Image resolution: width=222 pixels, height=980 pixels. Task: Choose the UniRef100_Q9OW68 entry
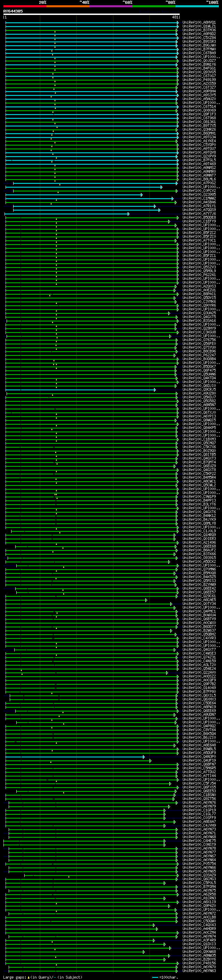[199, 951]
